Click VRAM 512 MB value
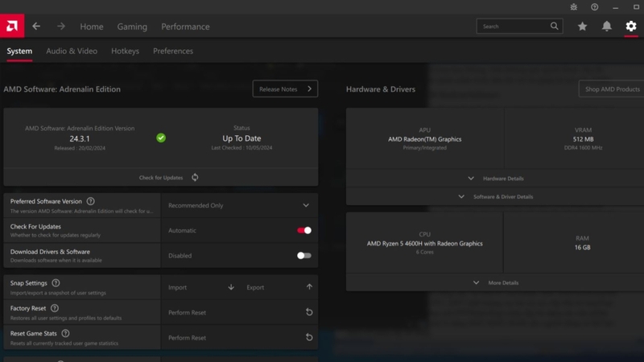 coord(583,139)
